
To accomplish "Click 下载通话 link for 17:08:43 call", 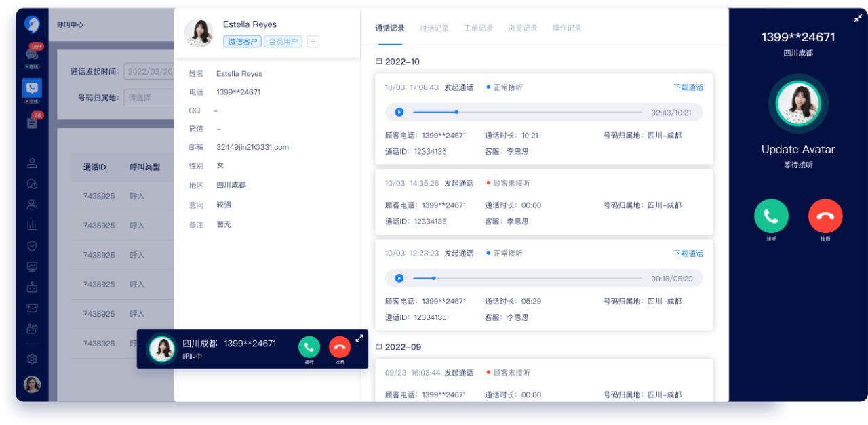I will [x=688, y=87].
